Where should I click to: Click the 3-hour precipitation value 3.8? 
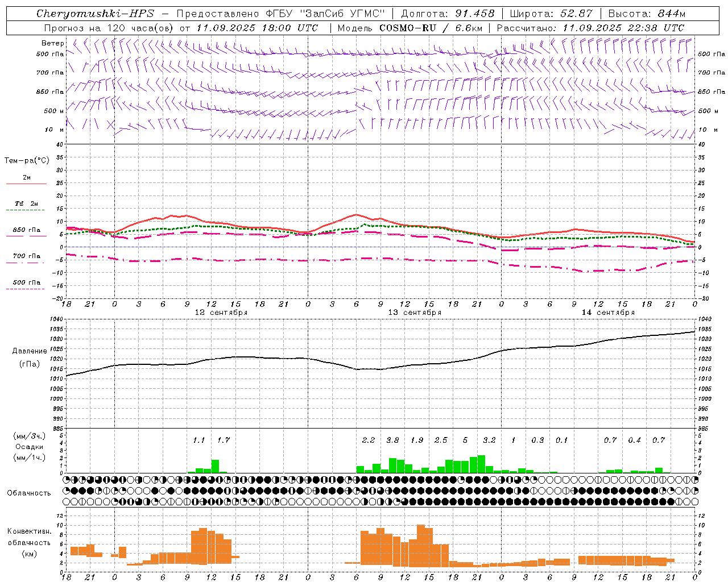click(x=392, y=440)
